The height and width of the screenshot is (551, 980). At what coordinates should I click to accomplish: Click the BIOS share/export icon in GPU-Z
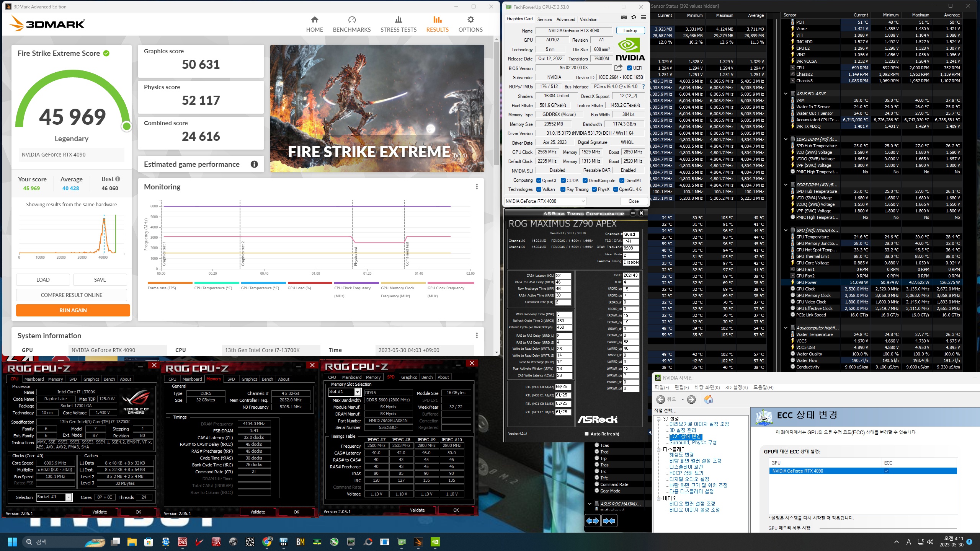pyautogui.click(x=618, y=68)
